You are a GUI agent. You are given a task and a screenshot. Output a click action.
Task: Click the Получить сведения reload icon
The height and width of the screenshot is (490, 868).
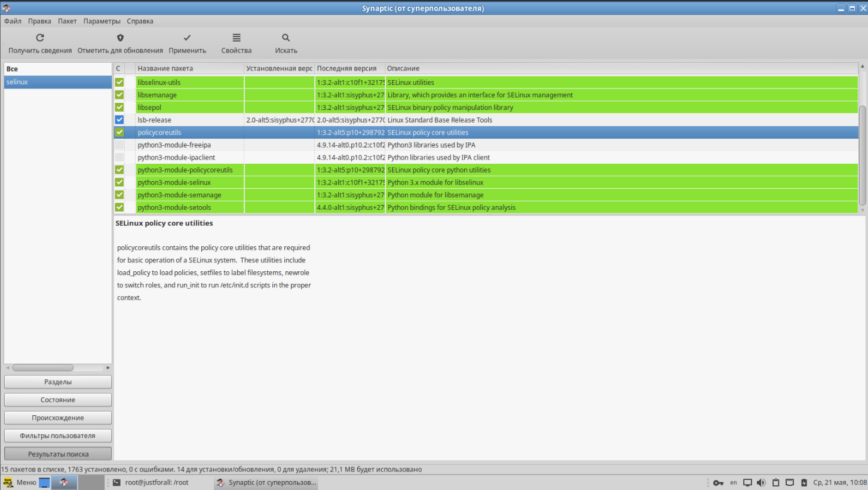[40, 38]
